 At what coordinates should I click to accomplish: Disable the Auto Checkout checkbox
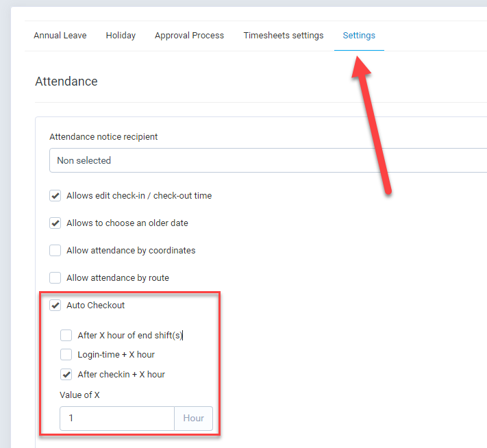coord(55,306)
